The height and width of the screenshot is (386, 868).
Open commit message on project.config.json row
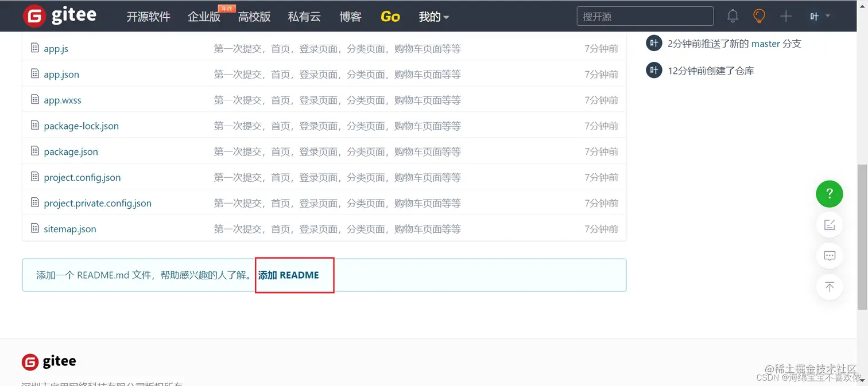tap(338, 178)
